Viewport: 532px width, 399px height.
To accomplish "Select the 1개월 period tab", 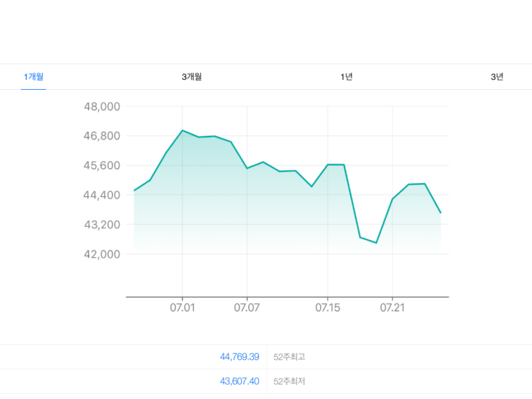I will (34, 76).
